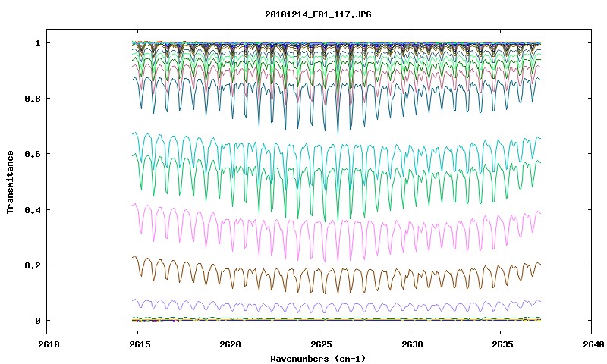Viewport: 607px width, 364px height.
Task: Click the y-axis tick label 1
Action: 37,43
